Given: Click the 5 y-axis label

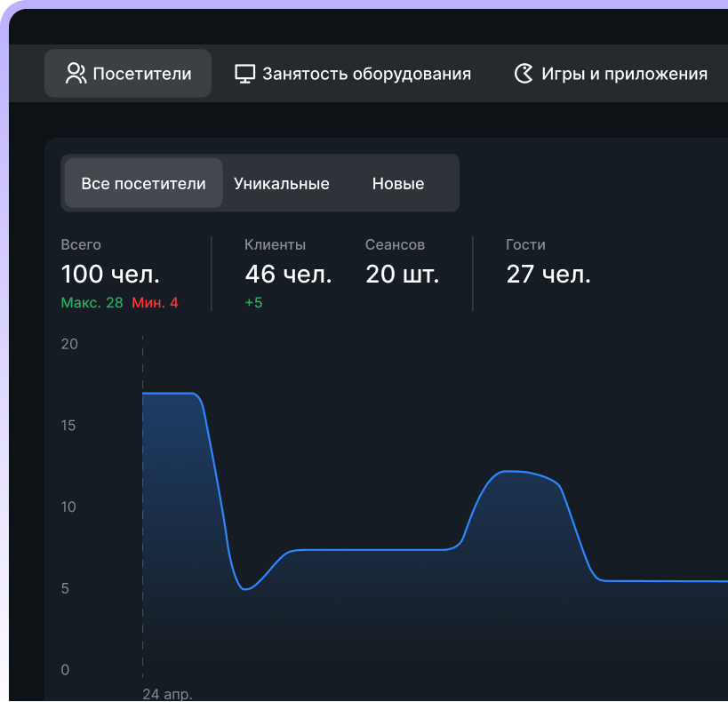Looking at the screenshot, I should [65, 589].
